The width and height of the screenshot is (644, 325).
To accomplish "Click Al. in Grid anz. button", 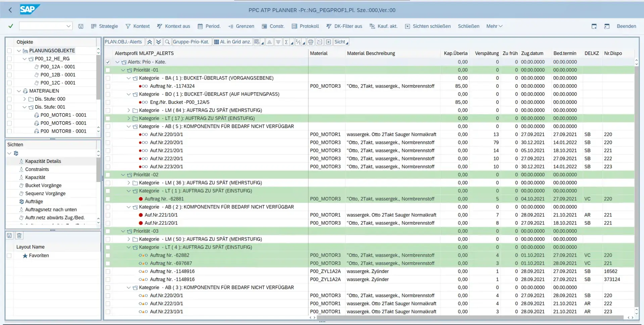I will [233, 42].
